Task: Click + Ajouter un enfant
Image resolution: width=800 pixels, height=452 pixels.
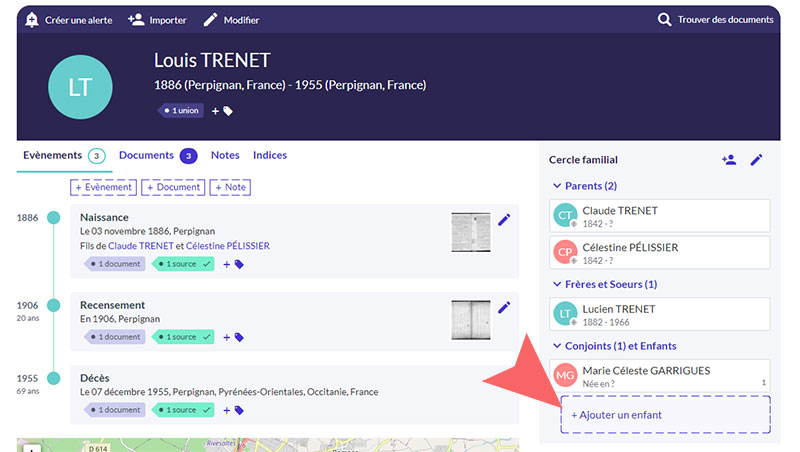Action: [x=665, y=415]
